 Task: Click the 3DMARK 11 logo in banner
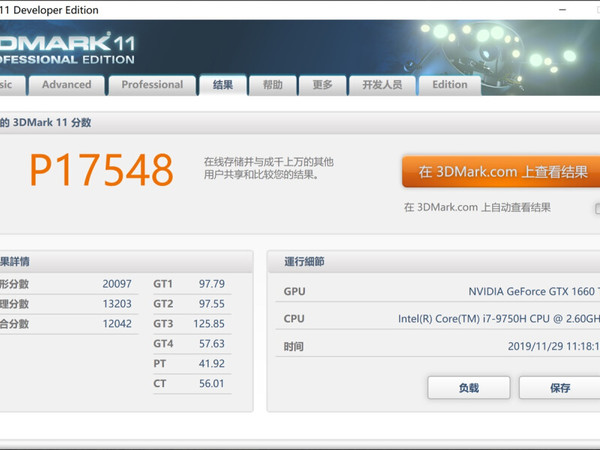(67, 49)
